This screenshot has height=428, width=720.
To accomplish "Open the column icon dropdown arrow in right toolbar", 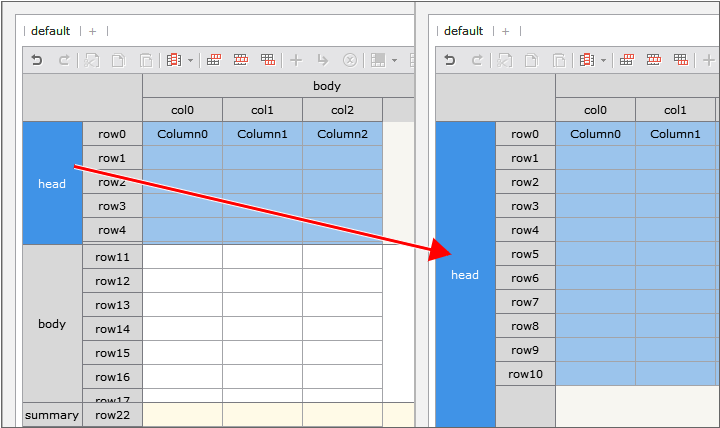I will click(603, 61).
